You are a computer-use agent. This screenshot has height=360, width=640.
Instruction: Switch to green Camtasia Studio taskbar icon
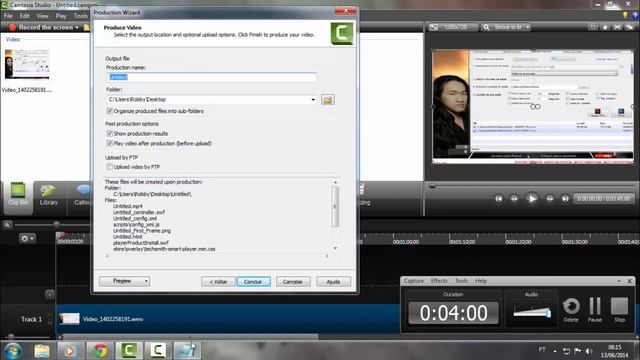tap(129, 351)
